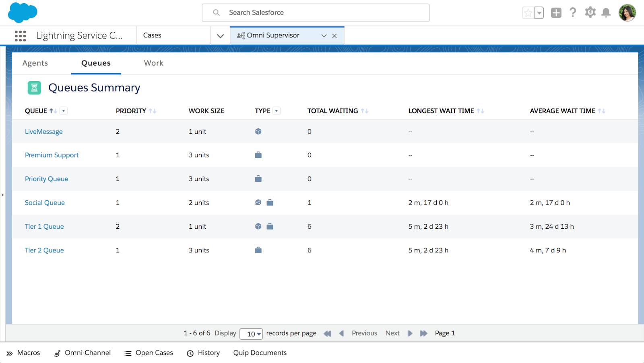
Task: Open Omni-Channel in the utility bar
Action: pyautogui.click(x=83, y=353)
